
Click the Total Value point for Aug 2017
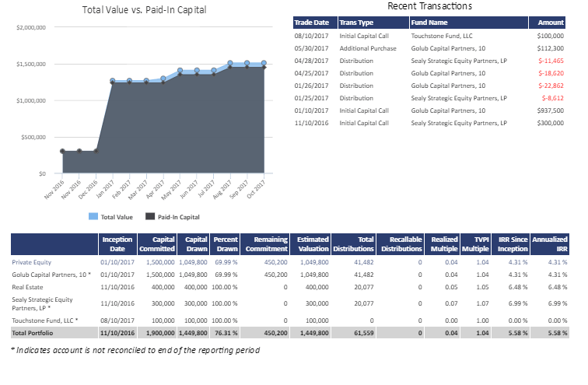230,63
